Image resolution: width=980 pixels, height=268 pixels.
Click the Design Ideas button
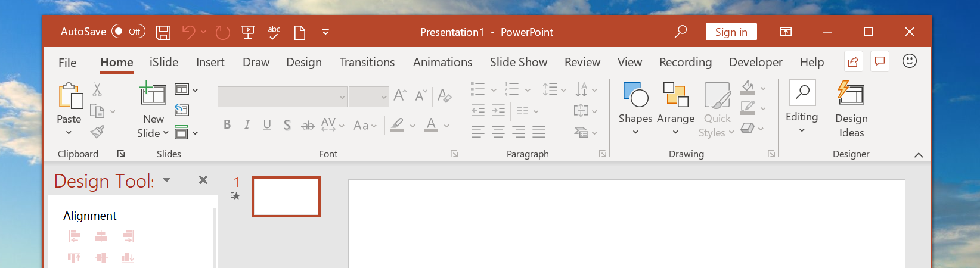pos(851,110)
